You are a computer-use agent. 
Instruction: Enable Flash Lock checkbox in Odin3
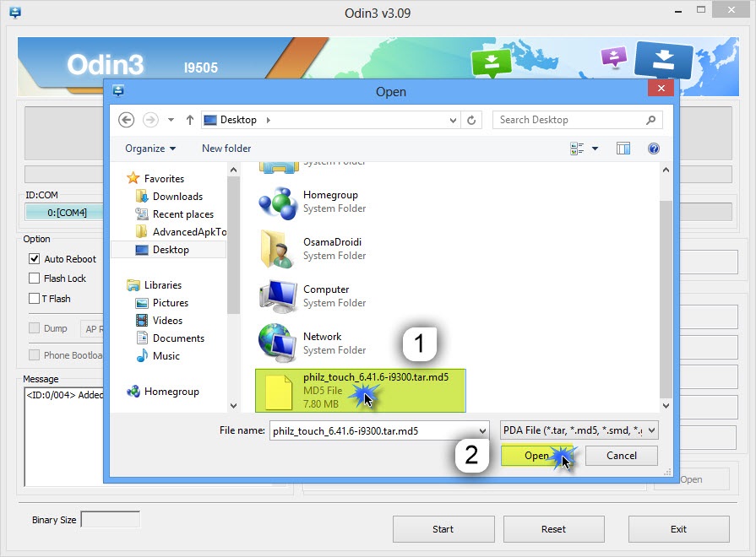pos(35,278)
